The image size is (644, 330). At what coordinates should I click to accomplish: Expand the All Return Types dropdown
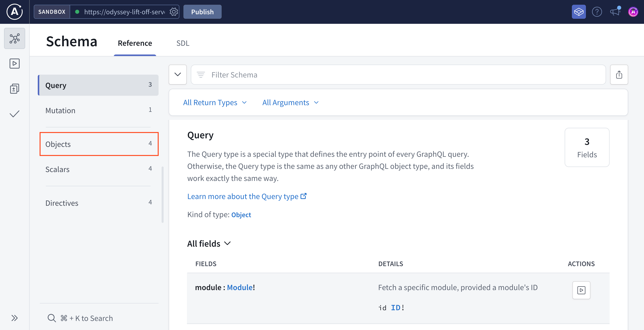point(215,102)
